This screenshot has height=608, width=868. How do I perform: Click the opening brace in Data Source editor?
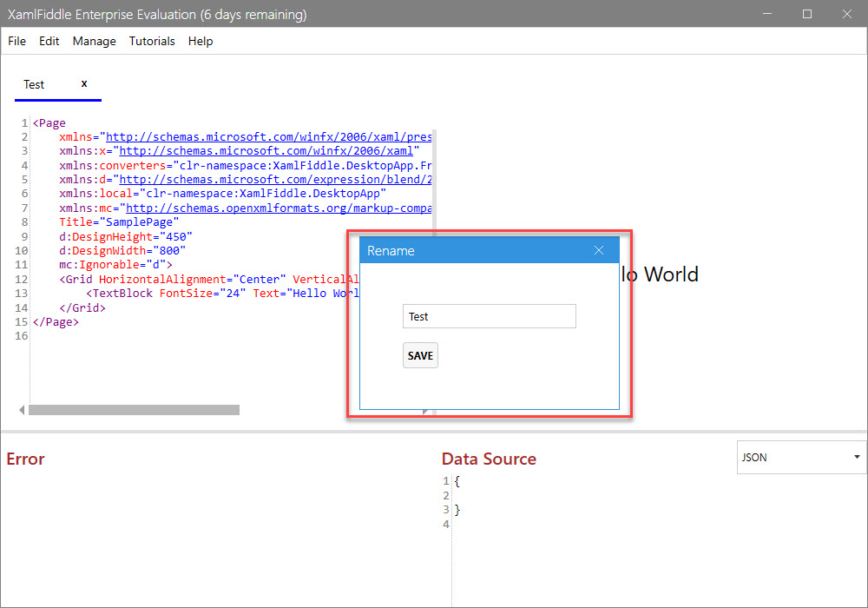(x=457, y=481)
